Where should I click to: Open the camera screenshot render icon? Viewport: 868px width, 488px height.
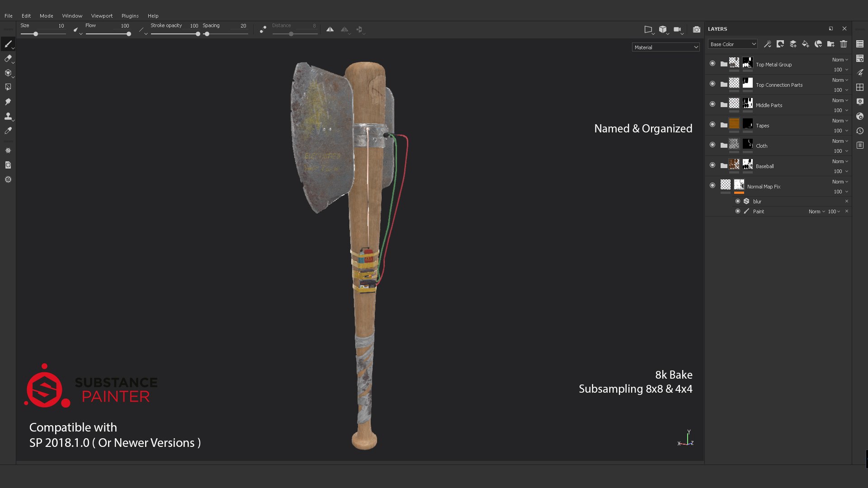coord(697,29)
